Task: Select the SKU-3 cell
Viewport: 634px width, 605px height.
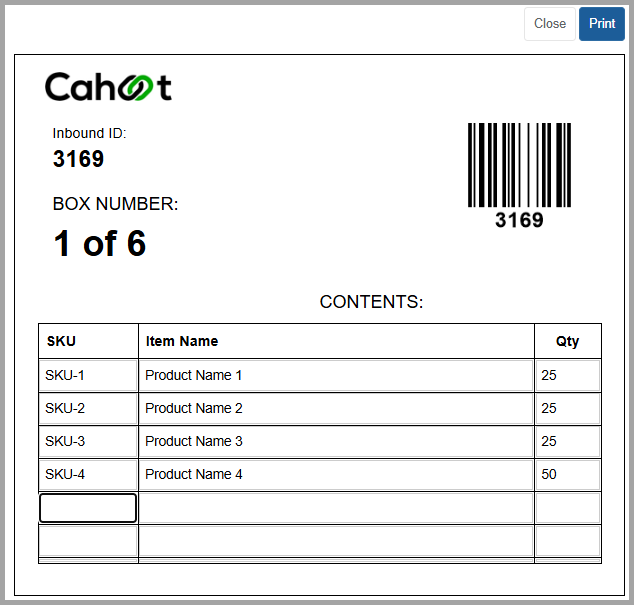Action: (x=88, y=441)
